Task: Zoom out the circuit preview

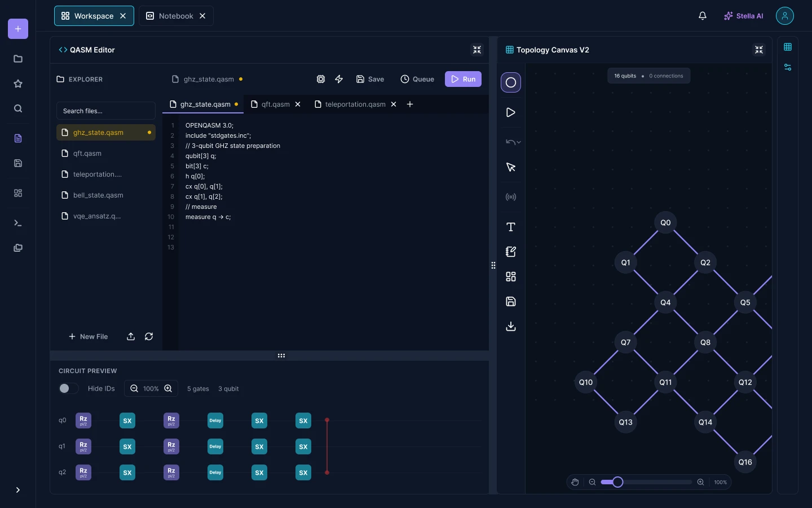Action: (x=134, y=388)
